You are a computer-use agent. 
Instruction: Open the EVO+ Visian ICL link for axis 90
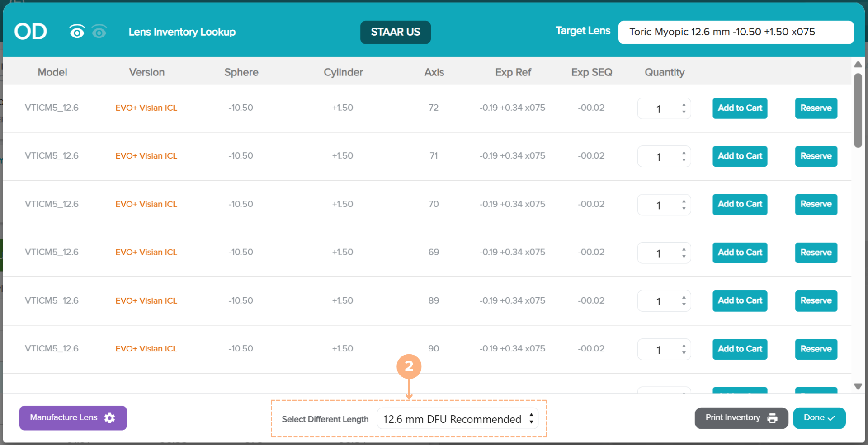point(146,349)
